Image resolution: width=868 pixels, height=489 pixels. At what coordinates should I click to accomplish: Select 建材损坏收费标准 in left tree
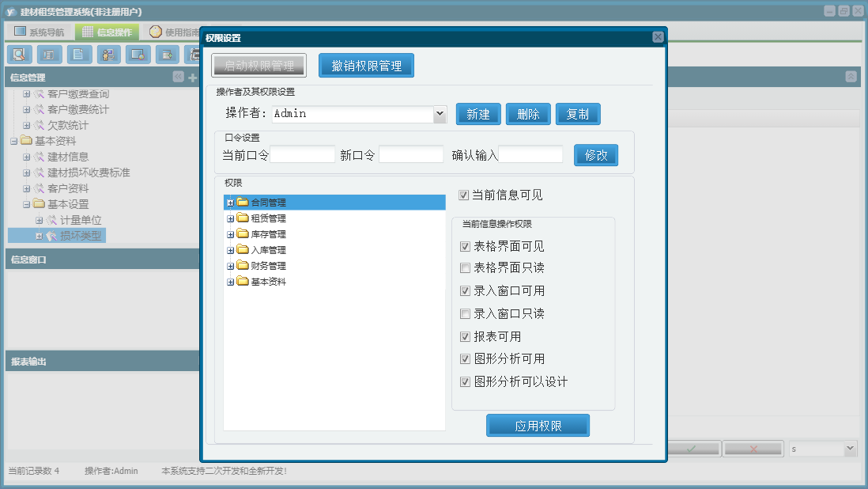[x=89, y=172]
